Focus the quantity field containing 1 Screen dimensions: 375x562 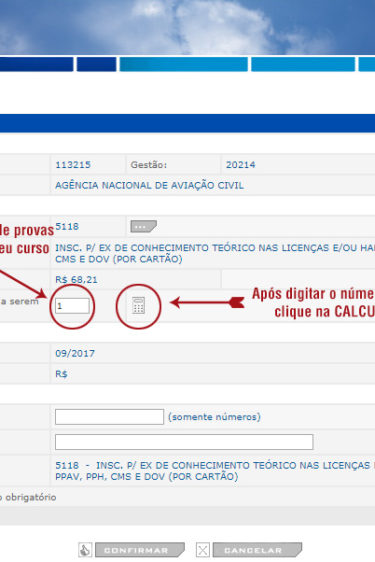(x=72, y=306)
